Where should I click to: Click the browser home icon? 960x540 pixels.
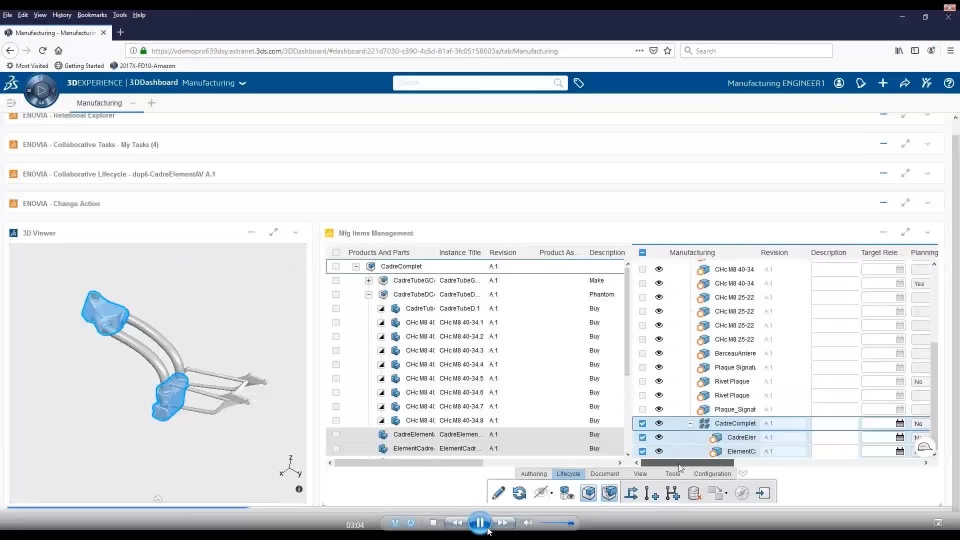(x=58, y=51)
